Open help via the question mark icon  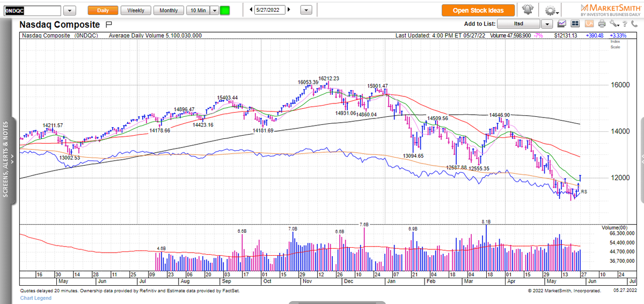[625, 24]
